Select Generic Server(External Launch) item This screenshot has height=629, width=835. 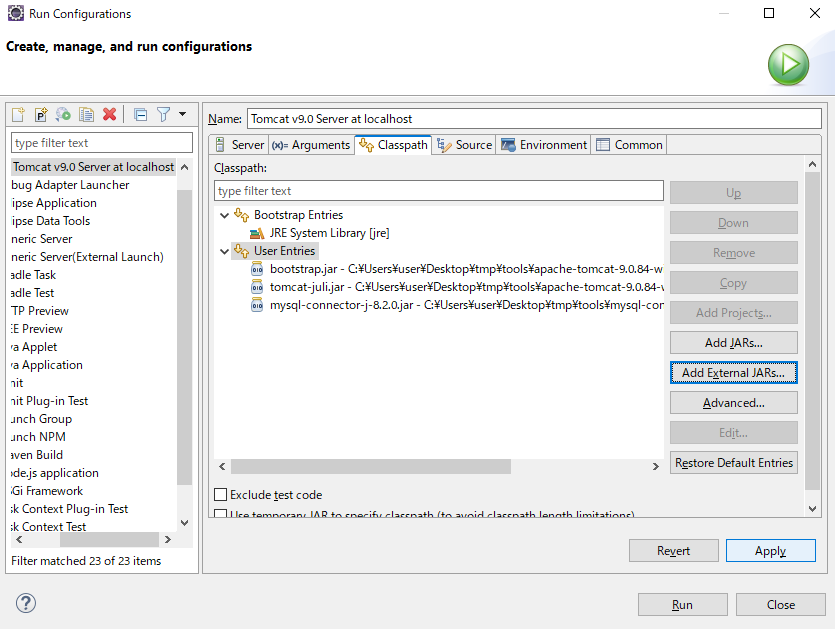point(87,257)
